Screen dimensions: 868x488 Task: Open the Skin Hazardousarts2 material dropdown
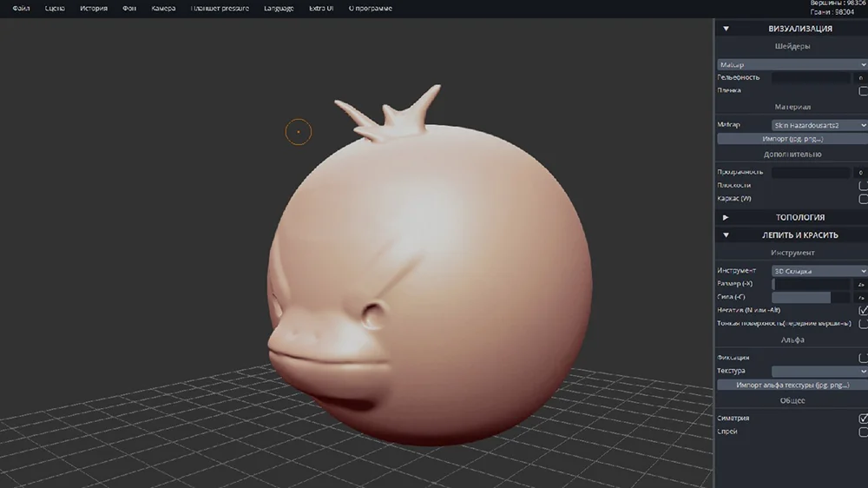point(819,126)
